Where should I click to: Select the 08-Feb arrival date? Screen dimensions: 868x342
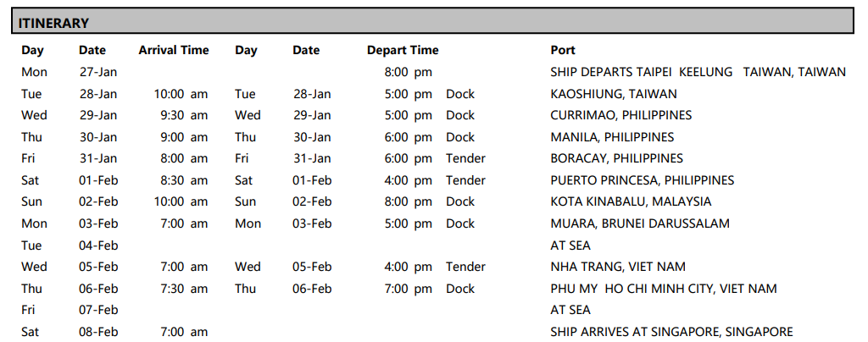click(98, 332)
